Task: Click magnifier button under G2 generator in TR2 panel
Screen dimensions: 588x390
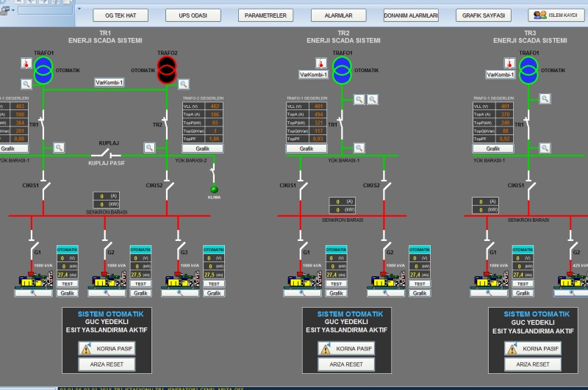Action: [x=386, y=293]
